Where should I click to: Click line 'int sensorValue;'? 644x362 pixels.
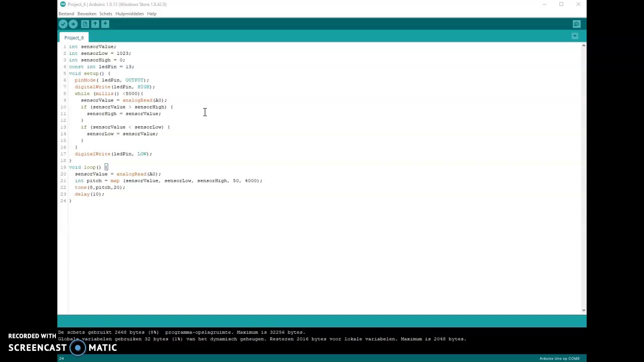point(93,47)
